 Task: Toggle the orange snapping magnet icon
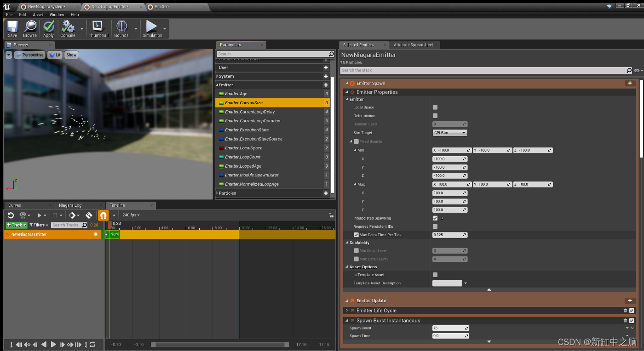[x=103, y=215]
